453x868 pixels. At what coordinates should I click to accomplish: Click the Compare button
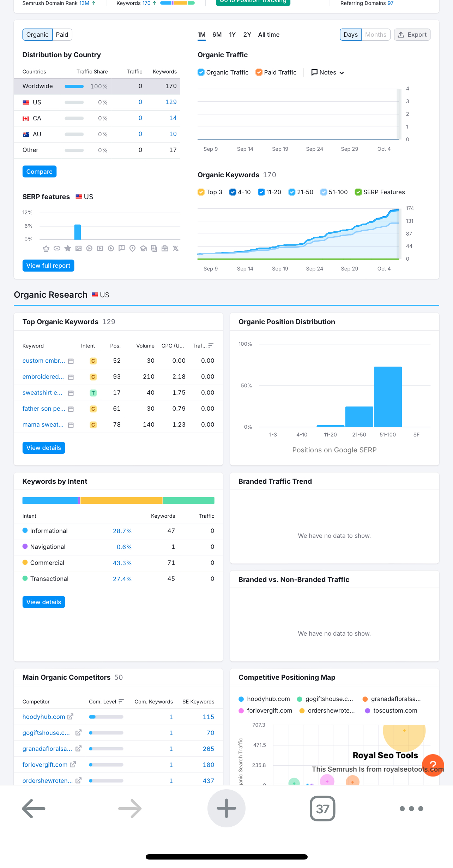coord(40,172)
